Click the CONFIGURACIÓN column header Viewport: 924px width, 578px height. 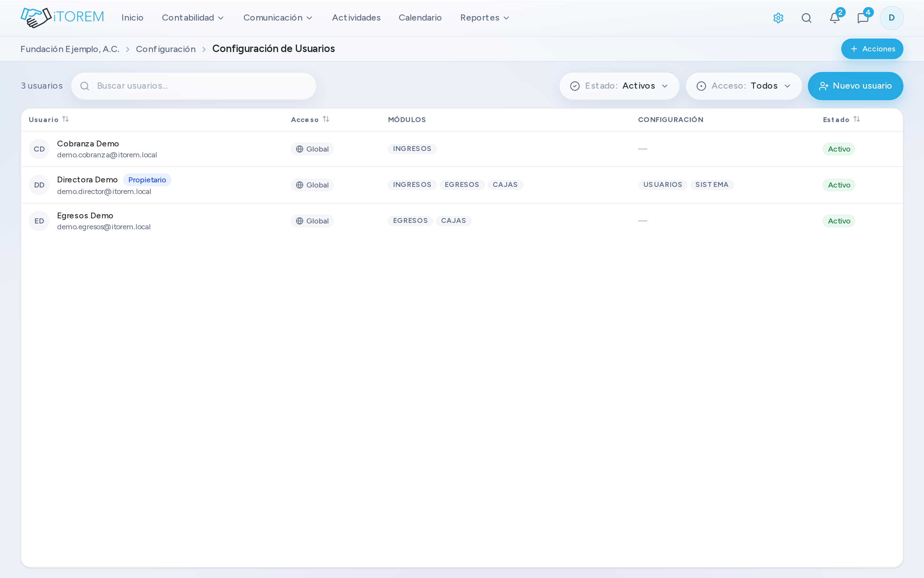click(671, 120)
